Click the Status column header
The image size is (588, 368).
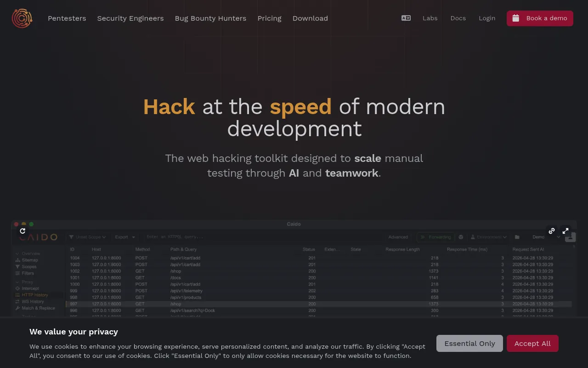coord(309,249)
